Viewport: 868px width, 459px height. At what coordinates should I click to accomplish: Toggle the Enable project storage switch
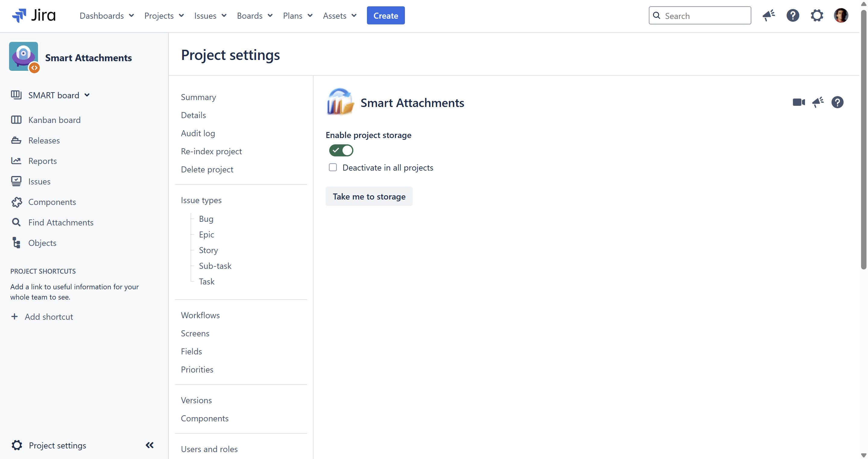point(341,150)
